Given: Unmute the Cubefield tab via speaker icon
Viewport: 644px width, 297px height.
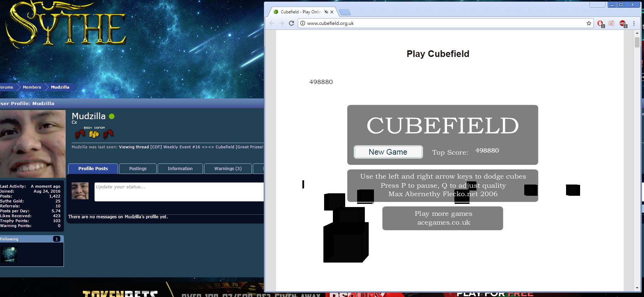Looking at the screenshot, I should point(326,12).
